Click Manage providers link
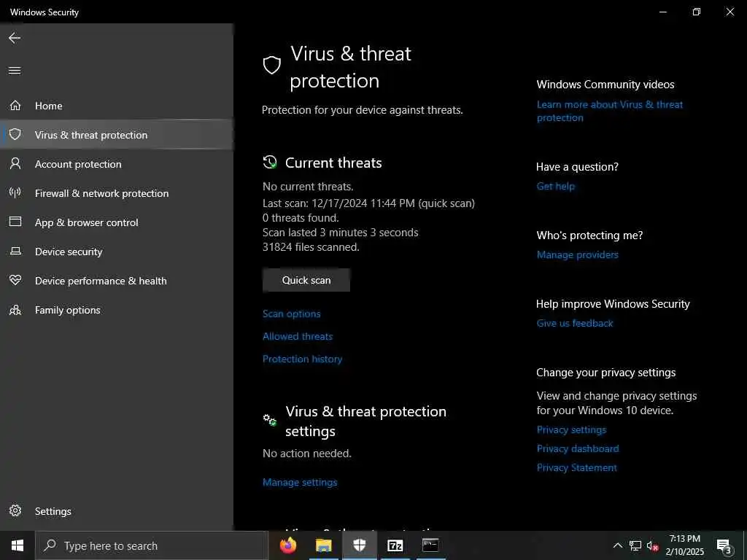Viewport: 747px width, 560px height. point(578,254)
